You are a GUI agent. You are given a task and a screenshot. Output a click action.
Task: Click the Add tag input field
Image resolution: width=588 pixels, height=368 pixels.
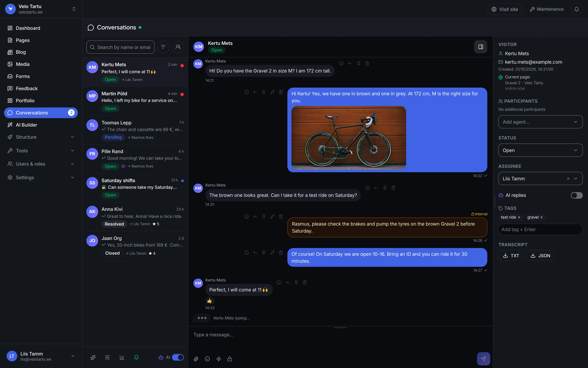point(540,229)
